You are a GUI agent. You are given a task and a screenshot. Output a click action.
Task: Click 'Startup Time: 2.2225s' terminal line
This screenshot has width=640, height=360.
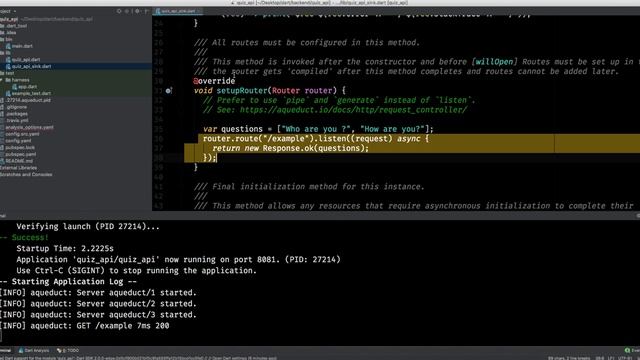(x=65, y=249)
